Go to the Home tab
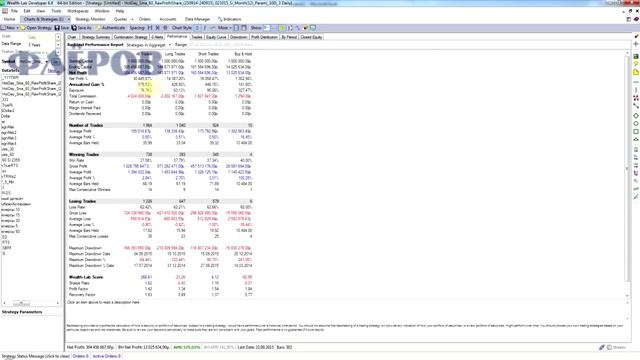Image resolution: width=640 pixels, height=360 pixels. tap(9, 19)
